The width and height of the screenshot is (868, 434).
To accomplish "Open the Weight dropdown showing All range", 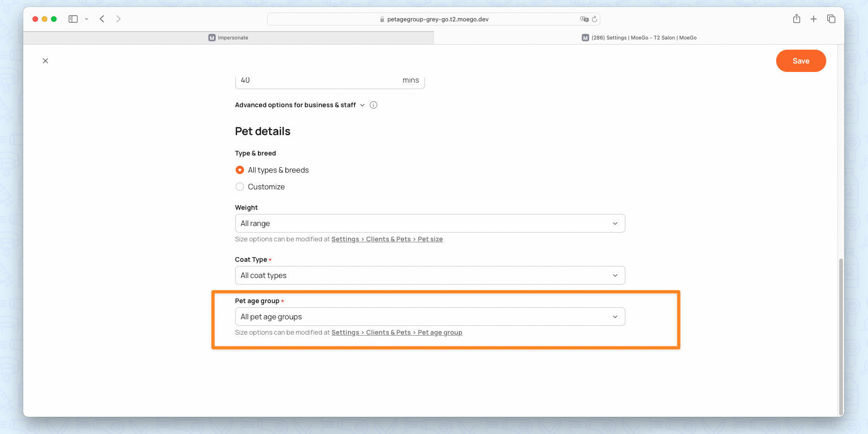I will coord(430,223).
